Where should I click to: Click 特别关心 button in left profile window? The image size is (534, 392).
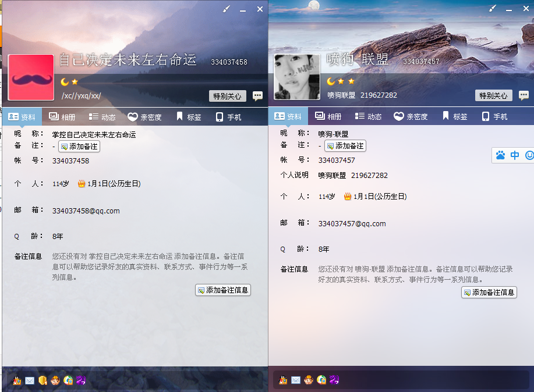coord(227,97)
